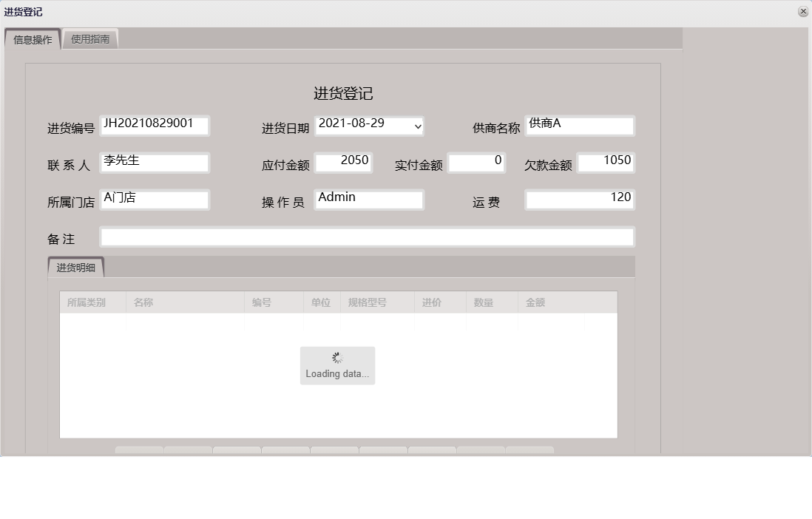
Task: Select the 操作员 field showing Admin
Action: point(369,199)
